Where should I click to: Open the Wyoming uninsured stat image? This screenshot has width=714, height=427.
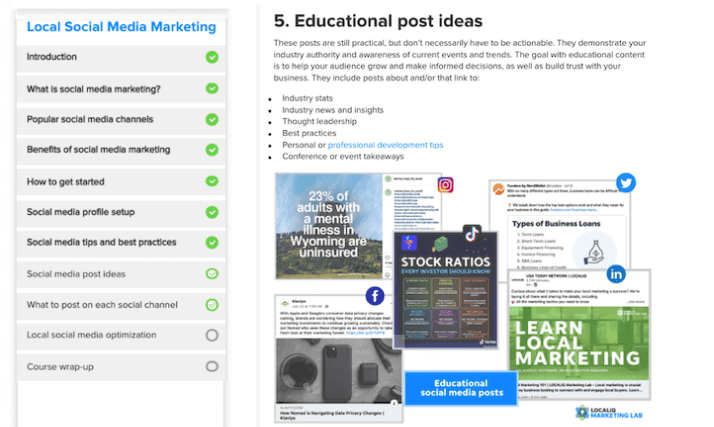tap(329, 225)
